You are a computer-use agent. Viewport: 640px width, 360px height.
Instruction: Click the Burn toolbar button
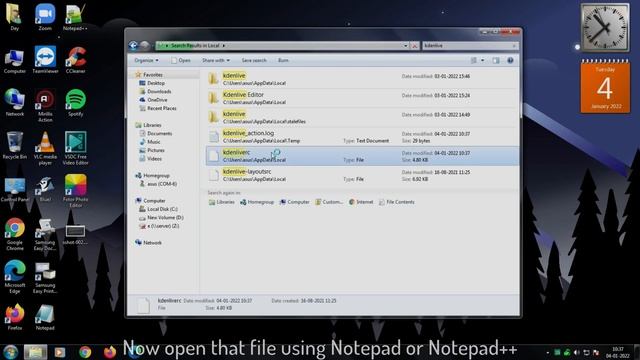[283, 60]
